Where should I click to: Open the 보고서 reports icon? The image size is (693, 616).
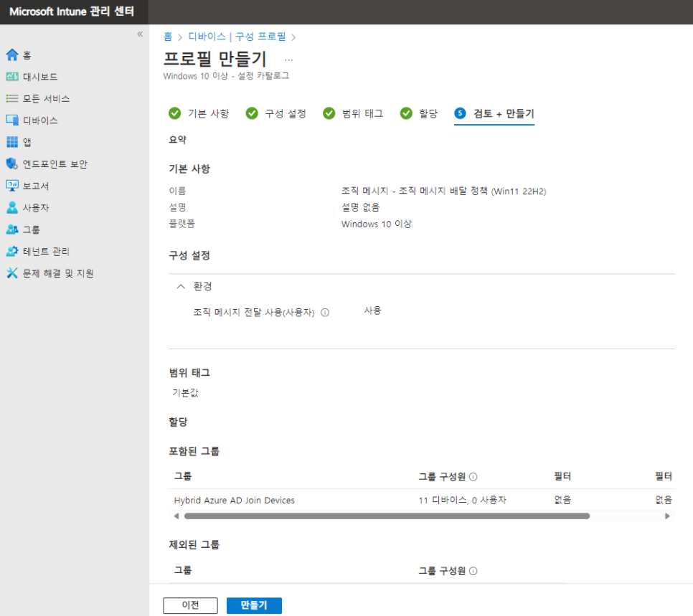pyautogui.click(x=12, y=185)
